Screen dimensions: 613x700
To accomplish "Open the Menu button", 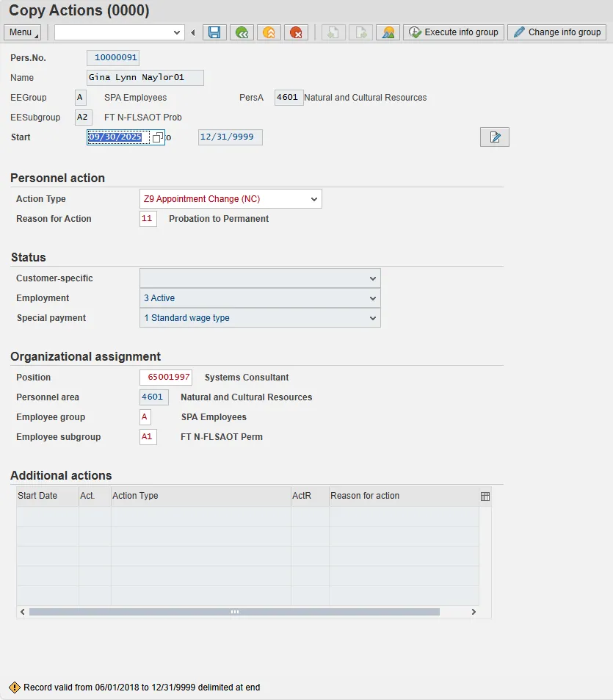I will click(x=22, y=32).
